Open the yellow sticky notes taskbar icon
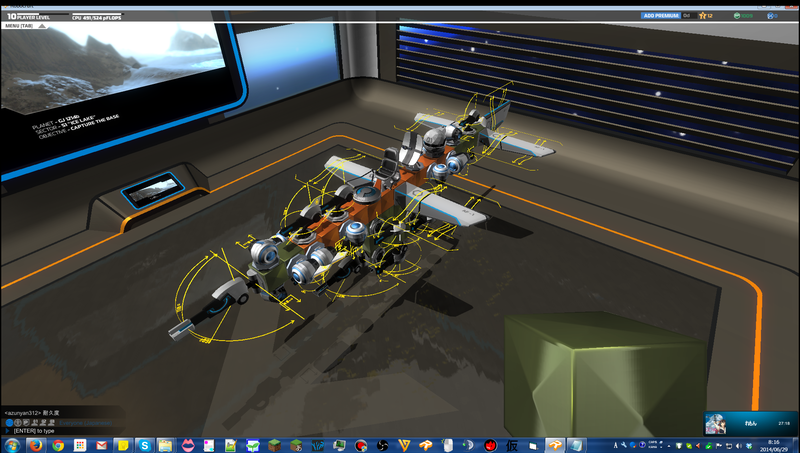Image resolution: width=800 pixels, height=453 pixels. pyautogui.click(x=123, y=445)
